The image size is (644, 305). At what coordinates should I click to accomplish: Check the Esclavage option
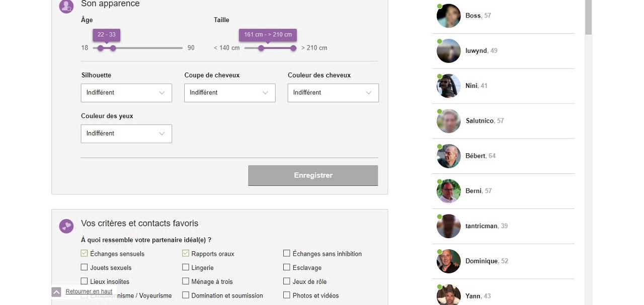pyautogui.click(x=286, y=267)
